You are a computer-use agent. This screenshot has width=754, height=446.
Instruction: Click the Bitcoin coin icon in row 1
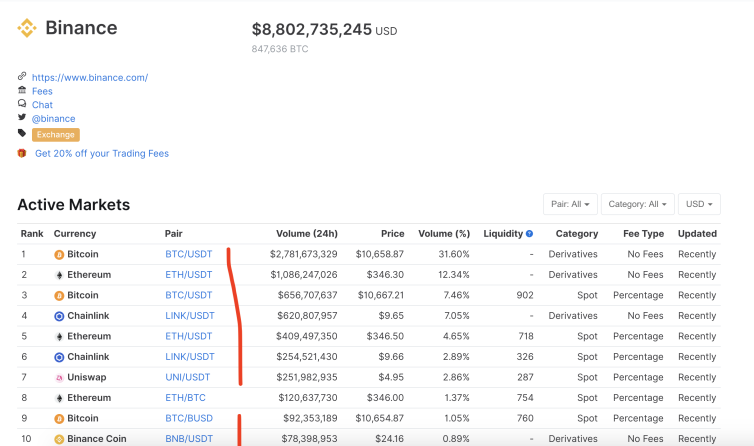pos(59,255)
